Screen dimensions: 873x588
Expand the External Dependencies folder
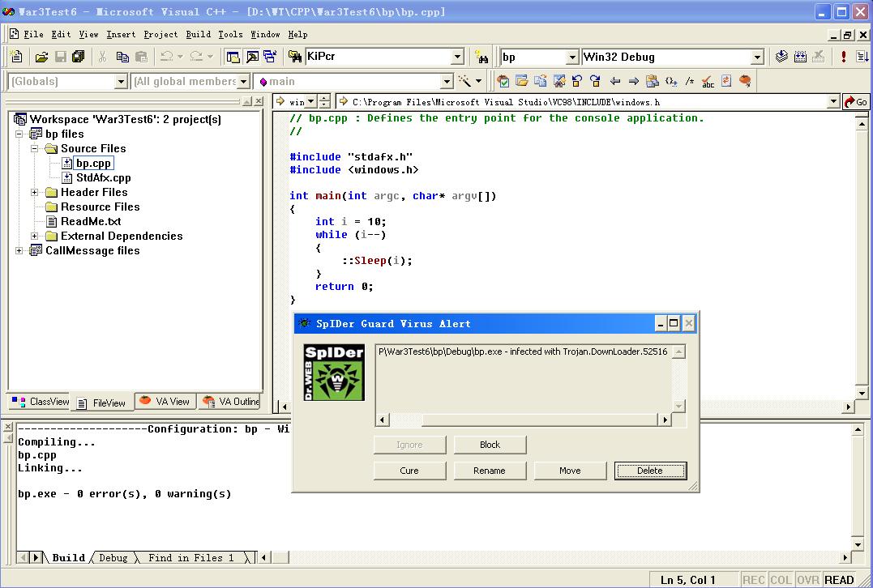tap(35, 236)
